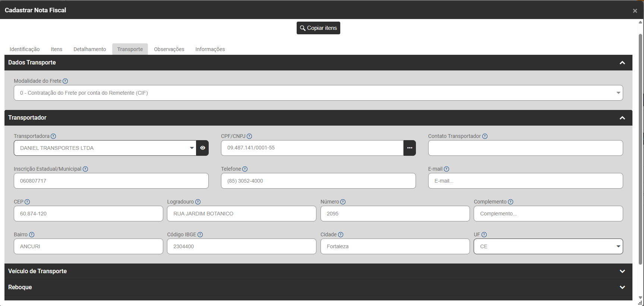The height and width of the screenshot is (306, 644).
Task: Click the help icon next to Telefone label
Action: click(x=245, y=169)
